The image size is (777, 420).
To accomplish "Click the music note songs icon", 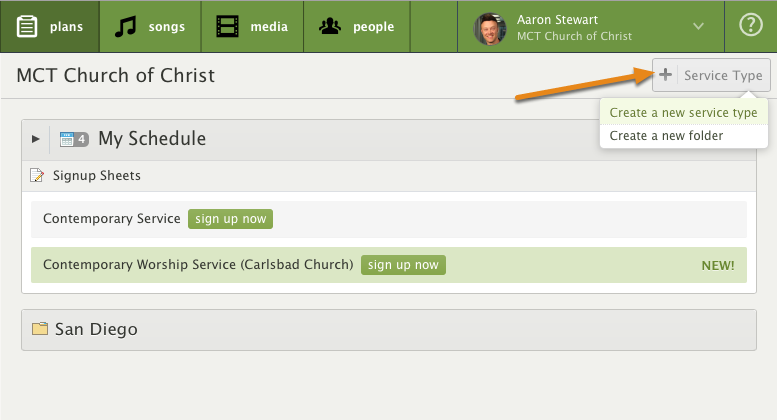I will pyautogui.click(x=125, y=26).
